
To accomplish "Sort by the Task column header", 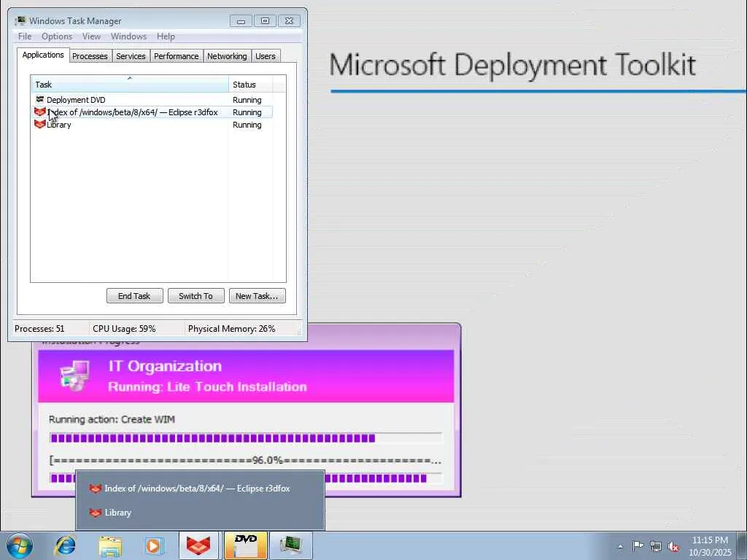I will click(x=130, y=85).
